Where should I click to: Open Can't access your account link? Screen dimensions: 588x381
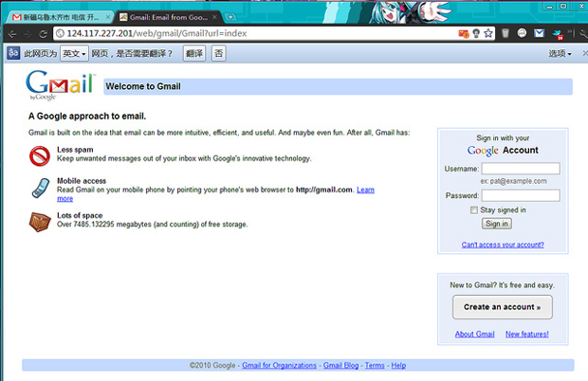(503, 245)
